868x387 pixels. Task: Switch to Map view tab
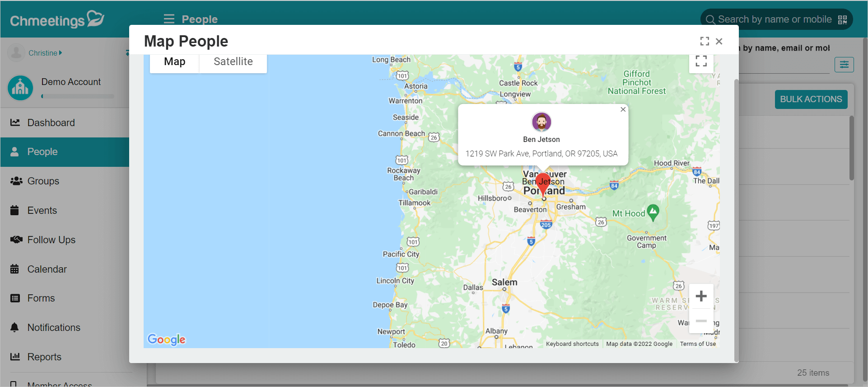pyautogui.click(x=175, y=62)
